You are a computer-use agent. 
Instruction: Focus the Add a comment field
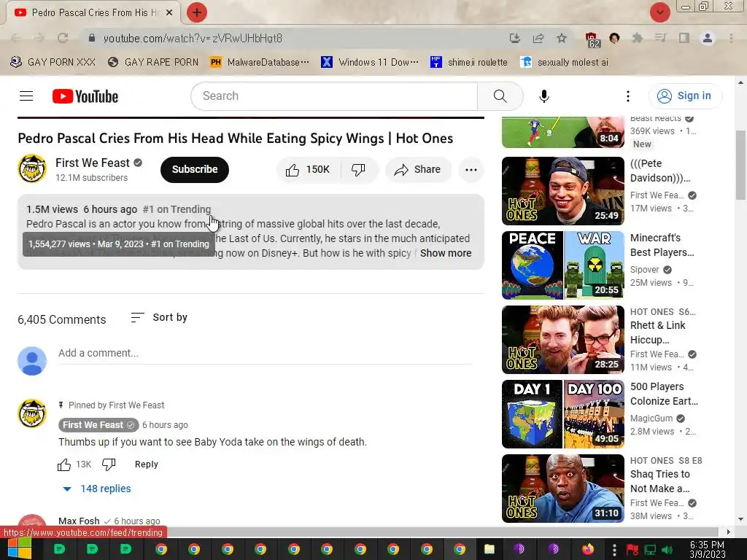point(266,354)
